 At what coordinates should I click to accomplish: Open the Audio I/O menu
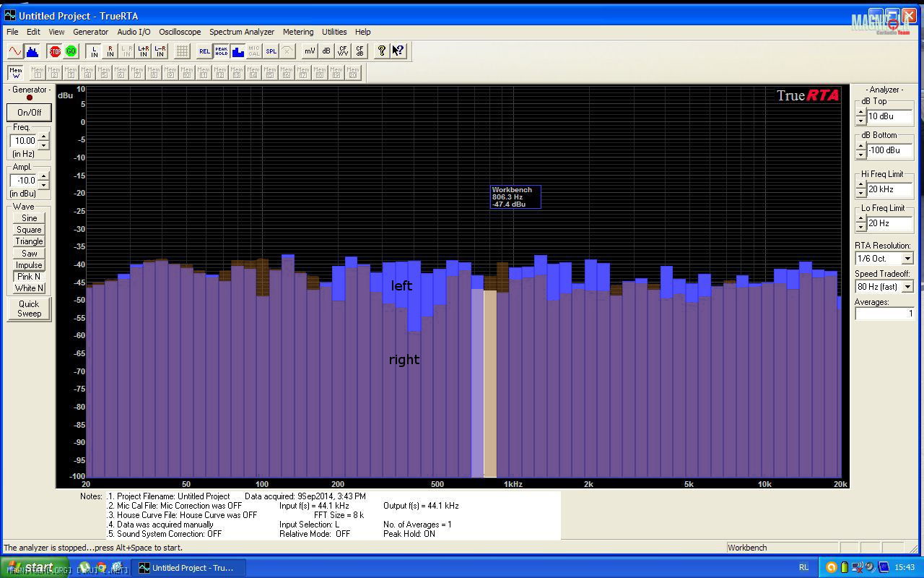(134, 32)
